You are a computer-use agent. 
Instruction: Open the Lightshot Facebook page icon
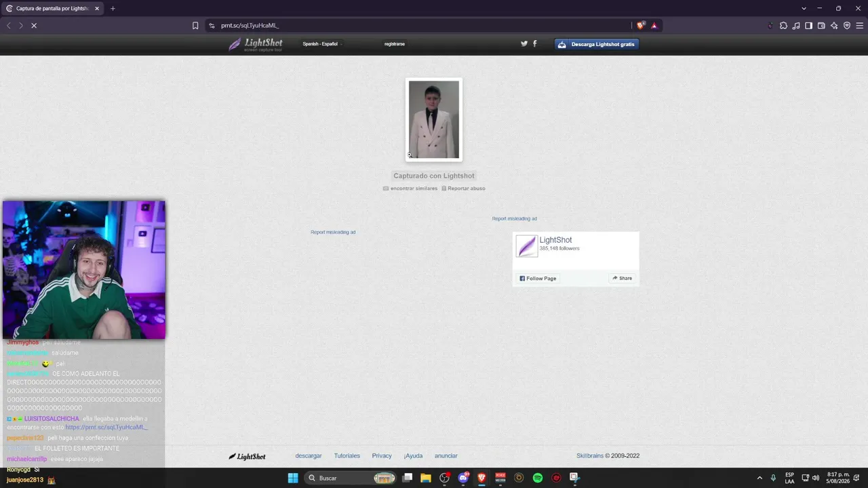click(534, 43)
